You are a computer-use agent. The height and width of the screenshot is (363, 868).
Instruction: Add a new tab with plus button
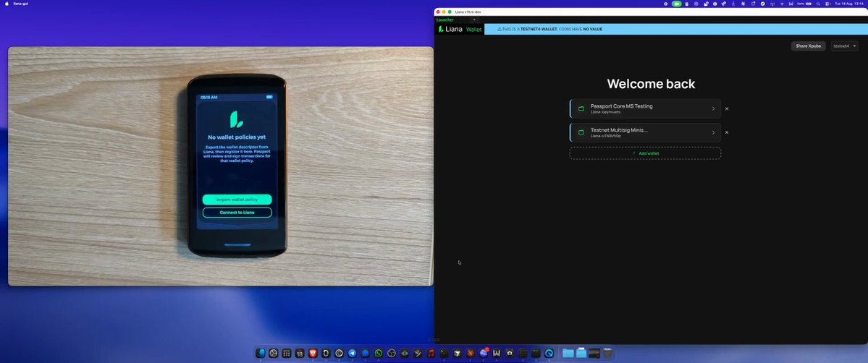click(474, 20)
